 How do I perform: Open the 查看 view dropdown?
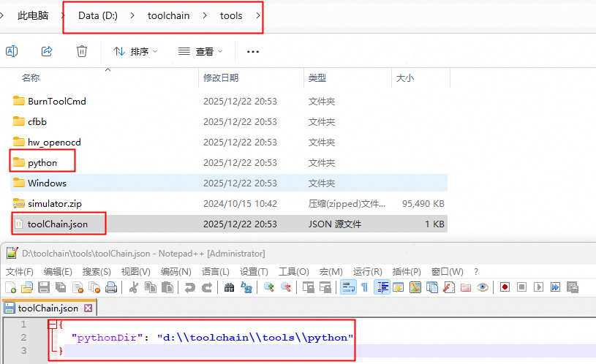coord(201,51)
